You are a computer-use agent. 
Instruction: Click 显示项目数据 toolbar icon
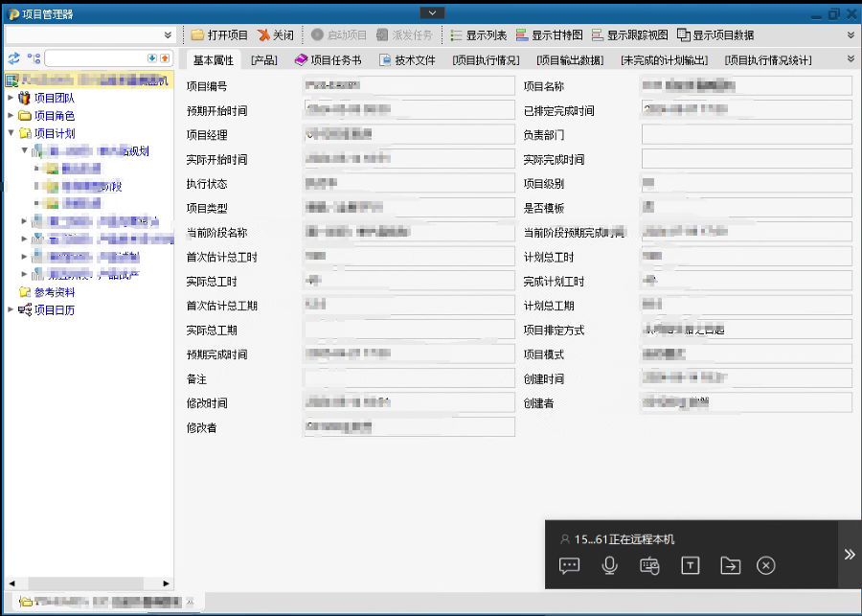point(684,35)
